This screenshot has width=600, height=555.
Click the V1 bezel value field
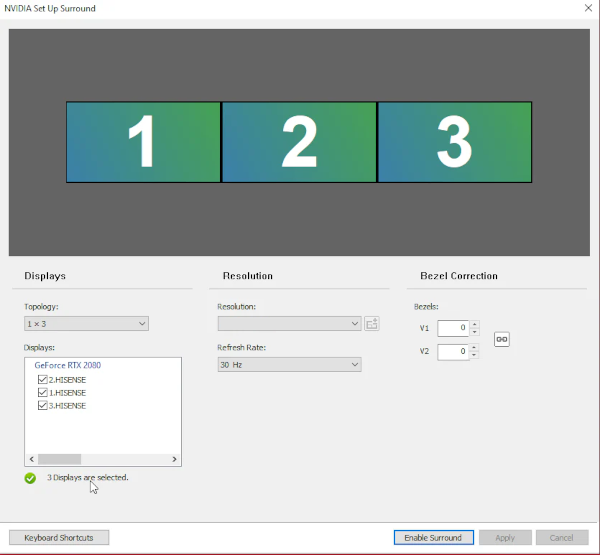coord(453,328)
